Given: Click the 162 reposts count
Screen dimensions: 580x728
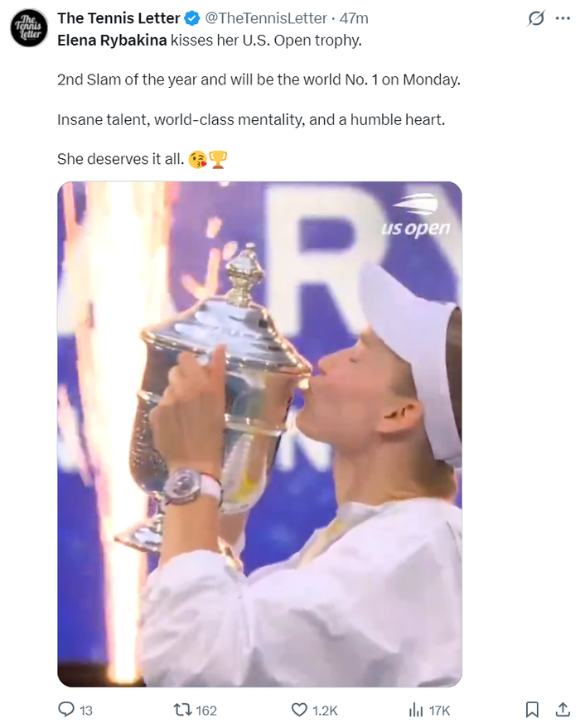Looking at the screenshot, I should [206, 711].
